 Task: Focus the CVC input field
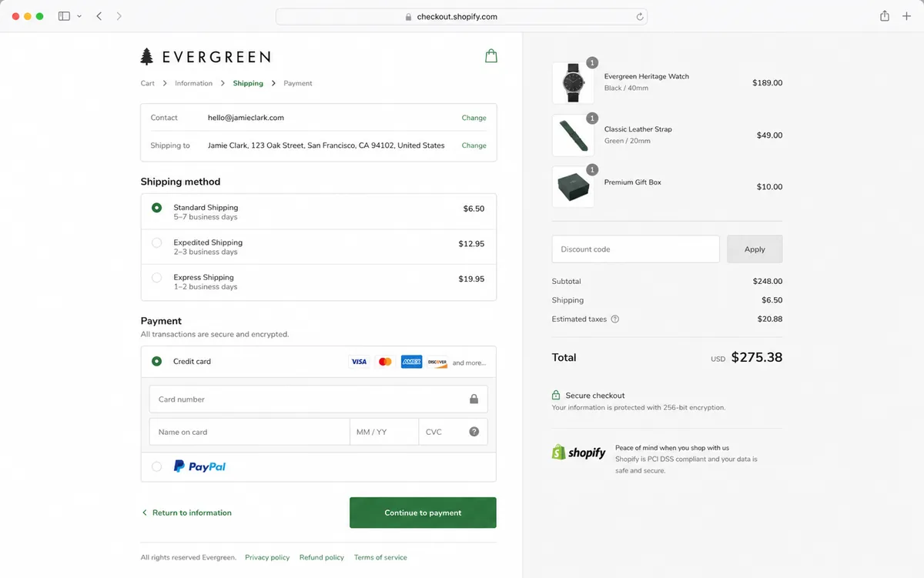(454, 432)
